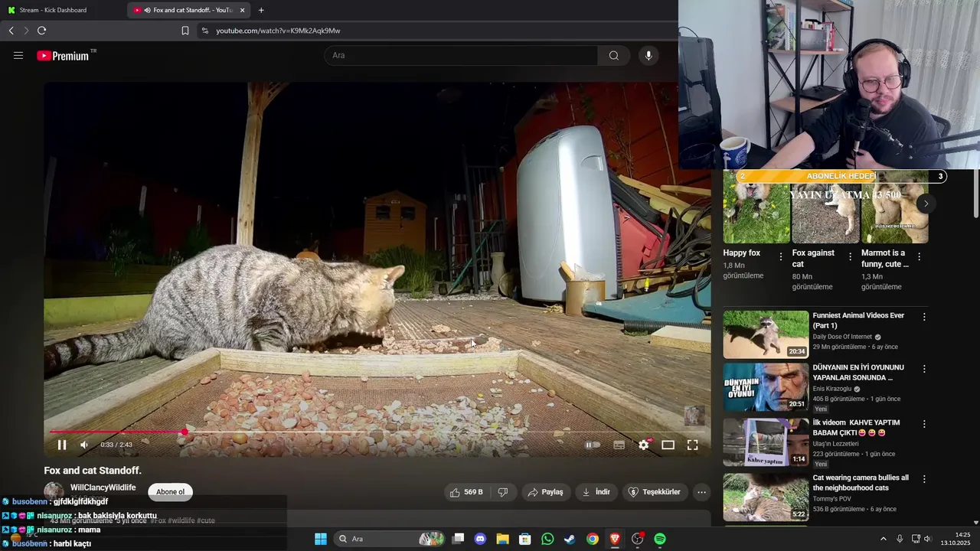This screenshot has width=980, height=551.
Task: Click the İndir download button
Action: coord(596,492)
